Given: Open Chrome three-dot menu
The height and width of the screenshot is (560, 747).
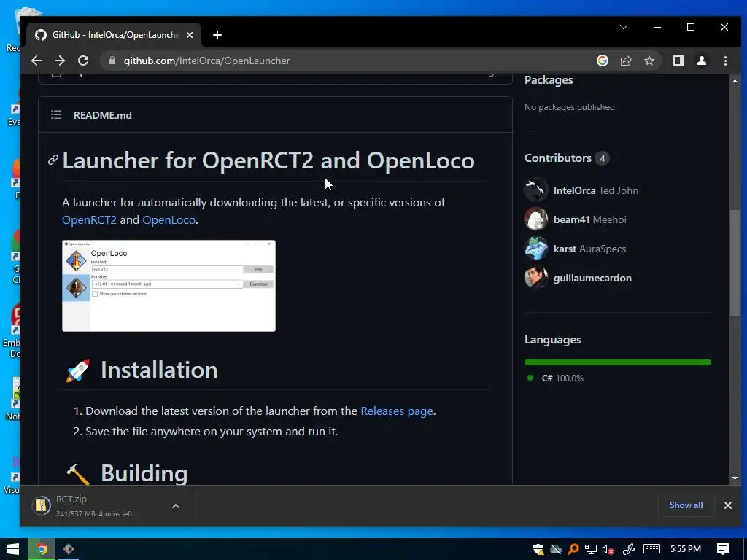Looking at the screenshot, I should click(725, 61).
